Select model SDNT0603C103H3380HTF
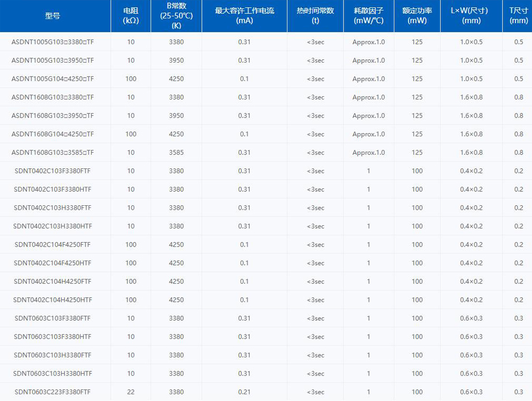Image resolution: width=532 pixels, height=401 pixels. [53, 374]
